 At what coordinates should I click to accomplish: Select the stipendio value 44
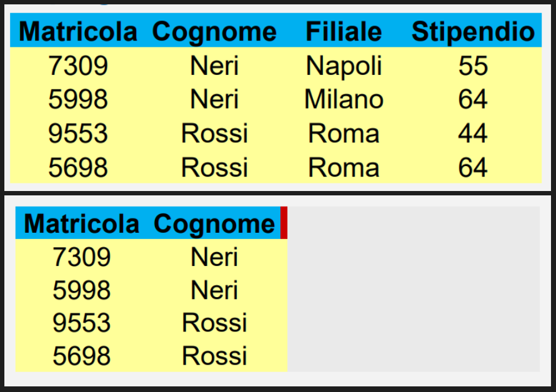[473, 133]
